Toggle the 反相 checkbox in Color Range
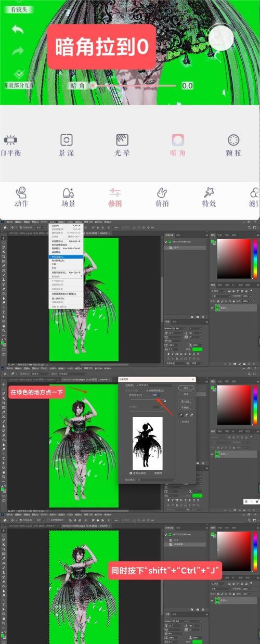Screen dimensions: 260x644 pyautogui.click(x=180, y=422)
